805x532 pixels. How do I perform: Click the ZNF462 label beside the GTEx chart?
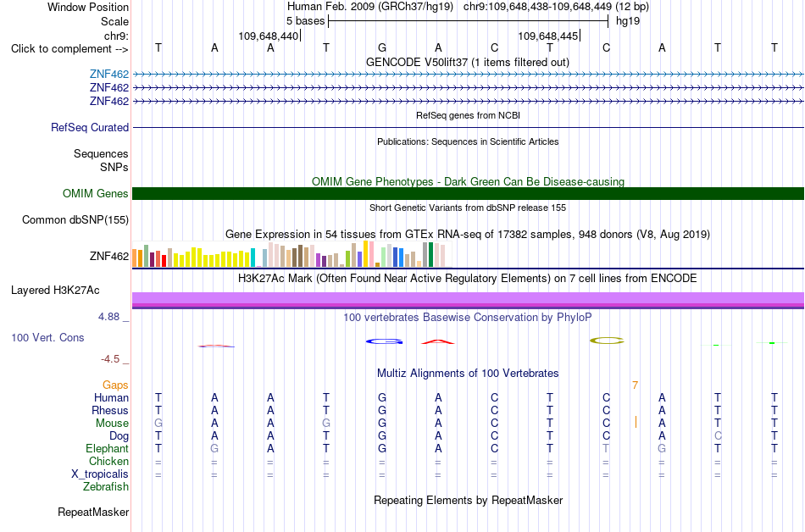pyautogui.click(x=108, y=256)
